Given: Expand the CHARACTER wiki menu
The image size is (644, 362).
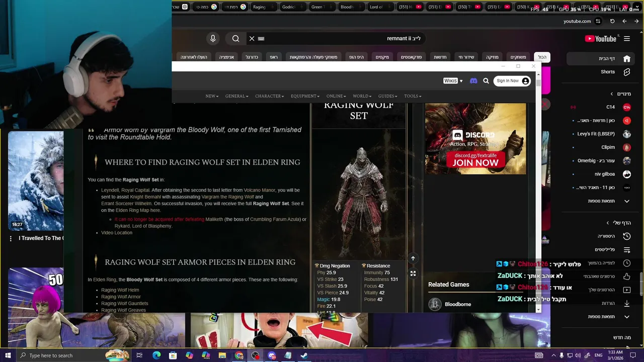Looking at the screenshot, I should (269, 96).
